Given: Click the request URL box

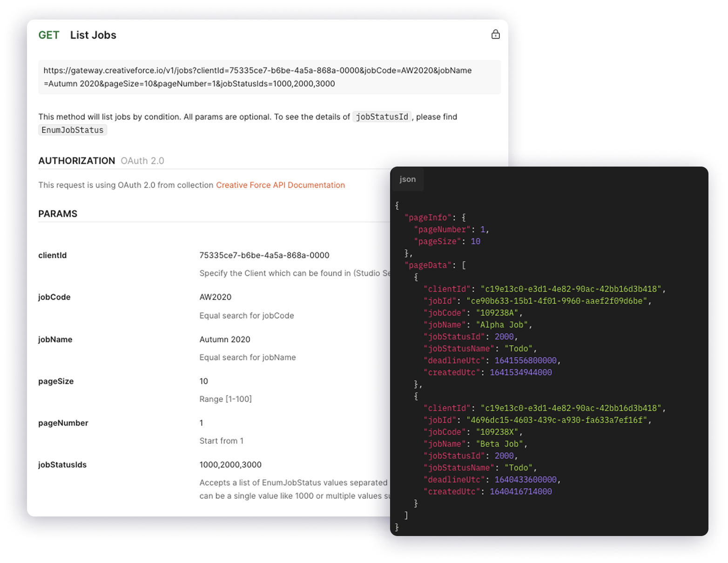Looking at the screenshot, I should tap(270, 77).
